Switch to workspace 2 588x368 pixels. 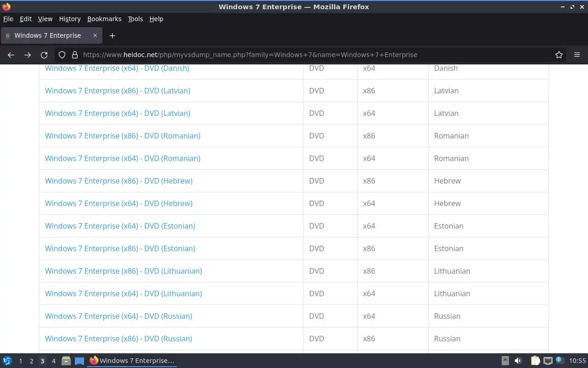point(31,361)
